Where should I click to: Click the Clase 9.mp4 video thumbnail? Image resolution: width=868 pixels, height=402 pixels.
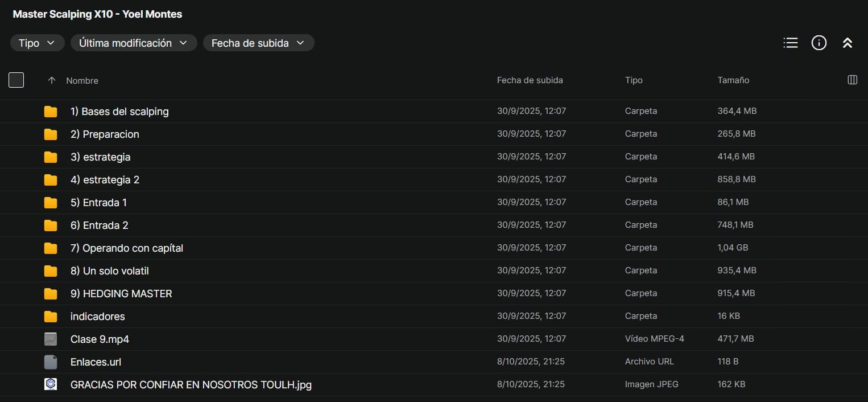51,339
